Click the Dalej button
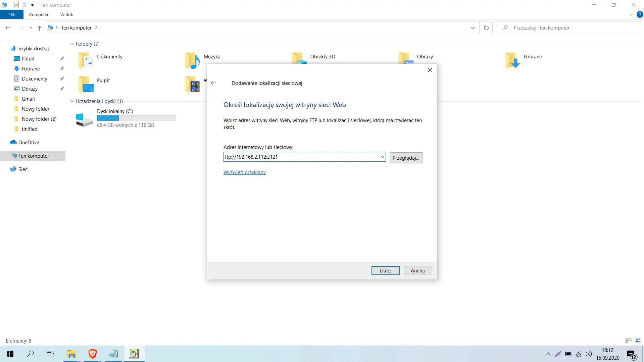Image resolution: width=644 pixels, height=362 pixels. pyautogui.click(x=385, y=270)
